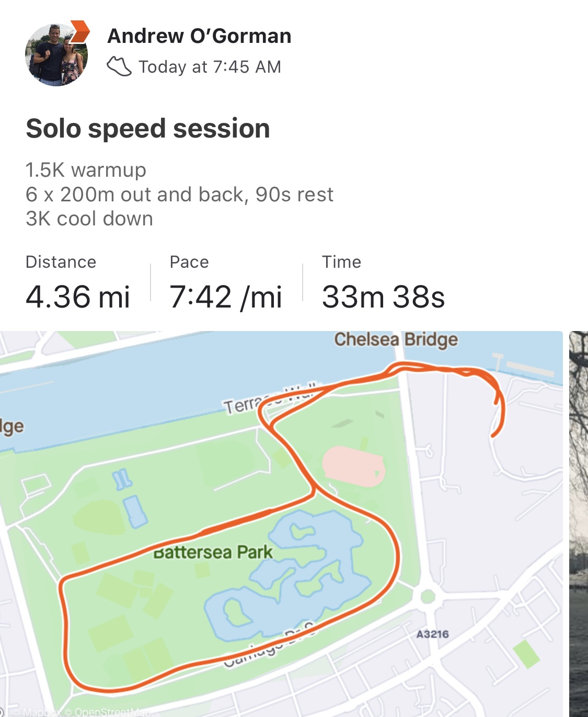The height and width of the screenshot is (717, 588).
Task: Open Andrew O'Gorman's profile photo
Action: pyautogui.click(x=55, y=54)
